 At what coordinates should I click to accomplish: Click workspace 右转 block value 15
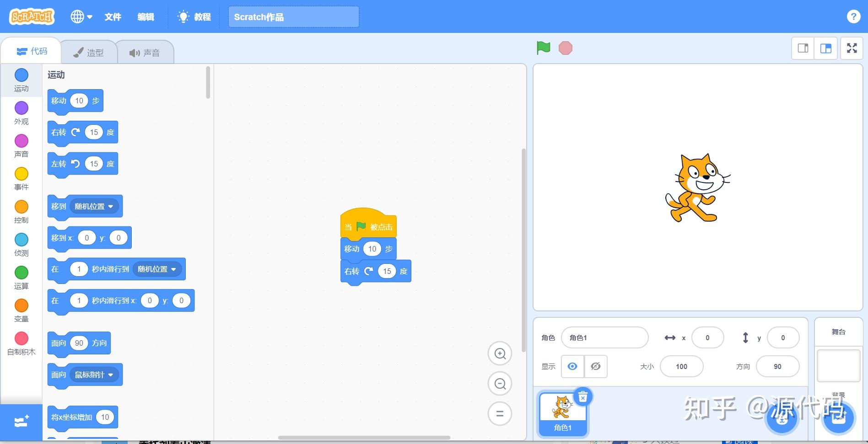387,271
